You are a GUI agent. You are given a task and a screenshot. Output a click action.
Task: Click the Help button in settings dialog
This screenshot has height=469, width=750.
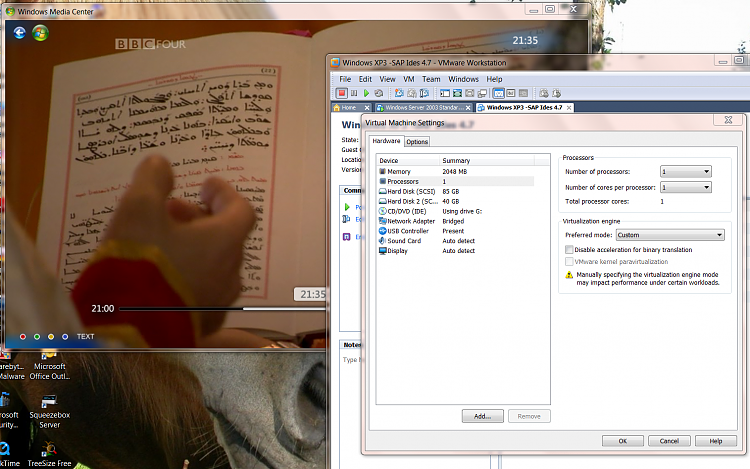pyautogui.click(x=716, y=441)
